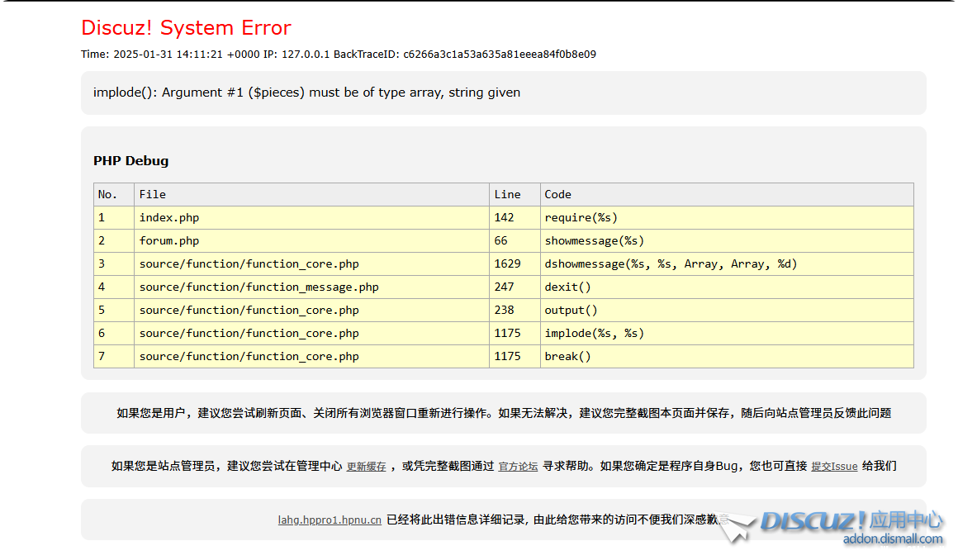
Task: Click the No. column header
Action: point(108,195)
